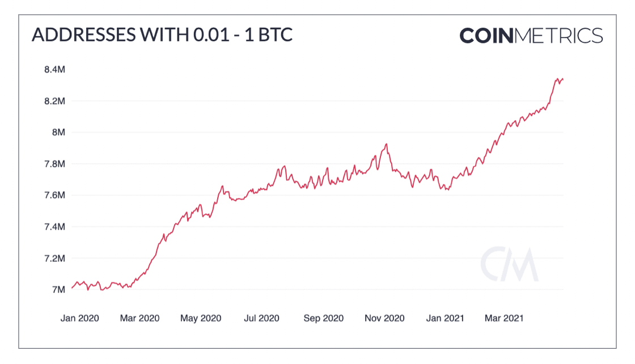
Task: Click the Mar 2021 x-axis label
Action: pos(505,318)
